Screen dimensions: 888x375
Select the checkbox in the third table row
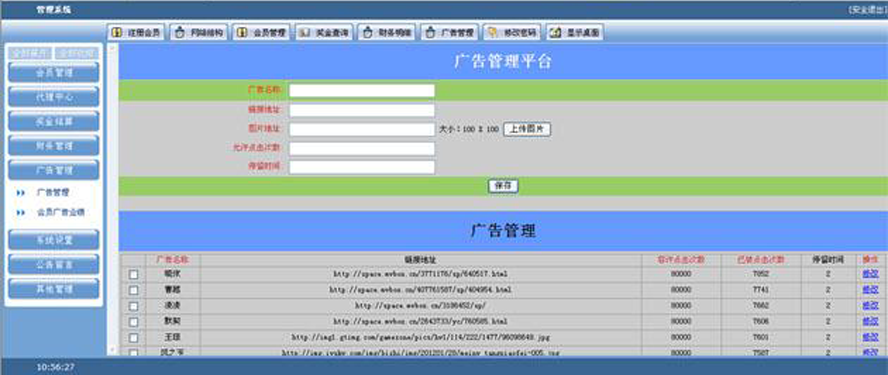[134, 306]
